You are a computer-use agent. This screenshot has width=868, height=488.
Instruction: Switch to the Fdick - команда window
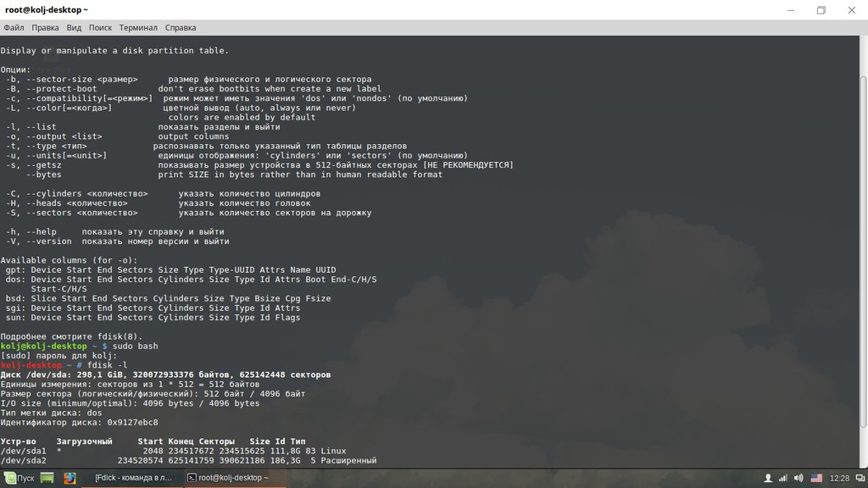pyautogui.click(x=133, y=478)
